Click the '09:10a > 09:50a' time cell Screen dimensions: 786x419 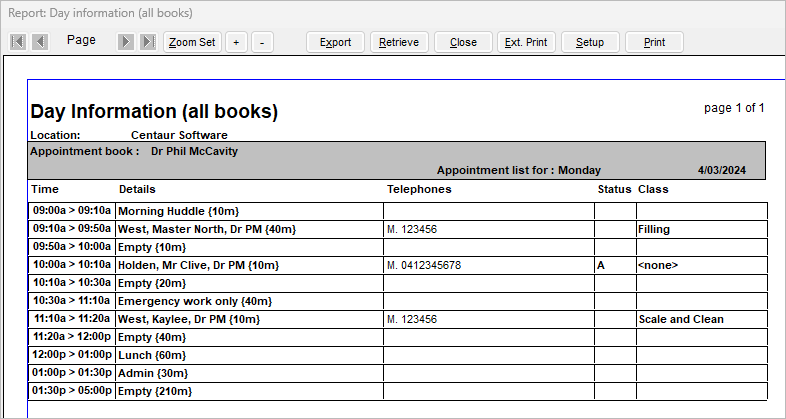pos(72,229)
